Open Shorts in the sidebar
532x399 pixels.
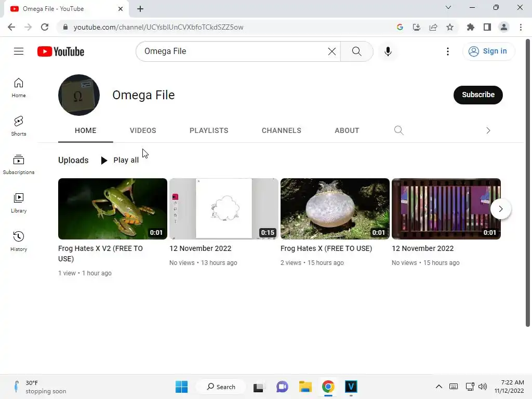click(x=19, y=126)
